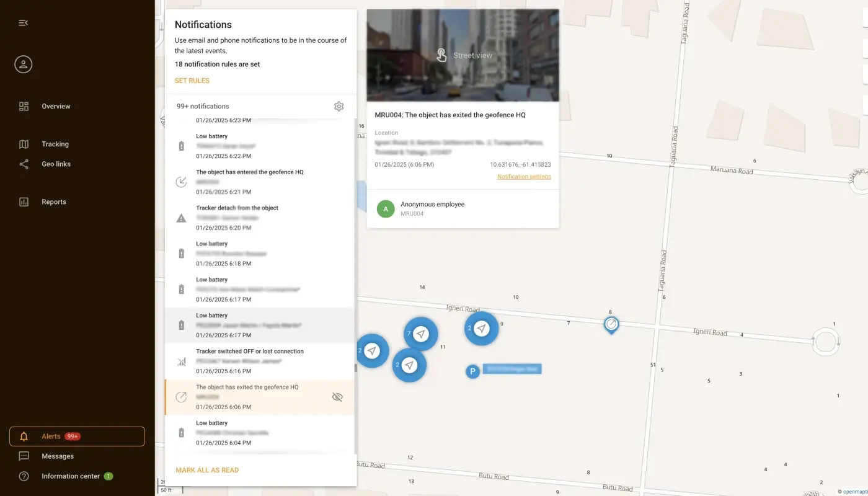Click the coordinates 10.631676, -61.415823
The width and height of the screenshot is (868, 496).
[520, 164]
